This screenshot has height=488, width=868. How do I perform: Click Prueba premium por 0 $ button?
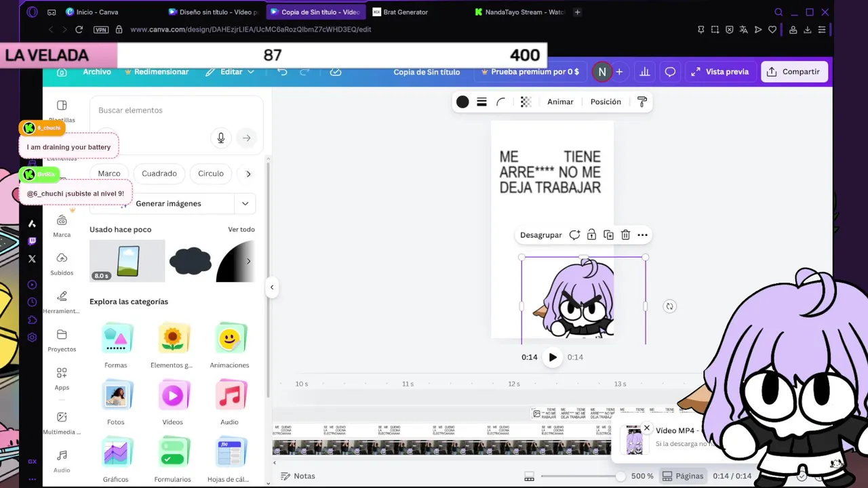click(x=530, y=72)
